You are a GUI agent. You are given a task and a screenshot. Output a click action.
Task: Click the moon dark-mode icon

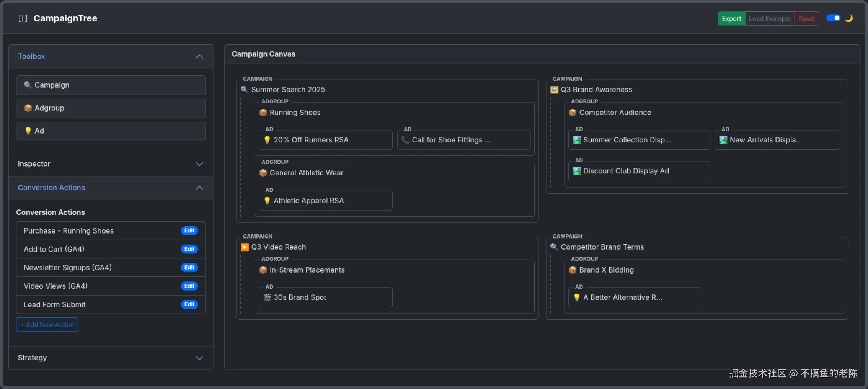click(849, 18)
